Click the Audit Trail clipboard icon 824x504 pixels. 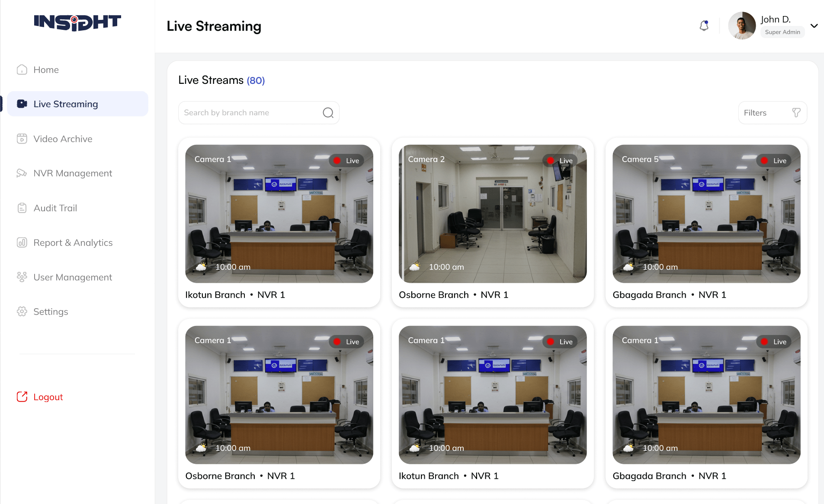pos(22,208)
